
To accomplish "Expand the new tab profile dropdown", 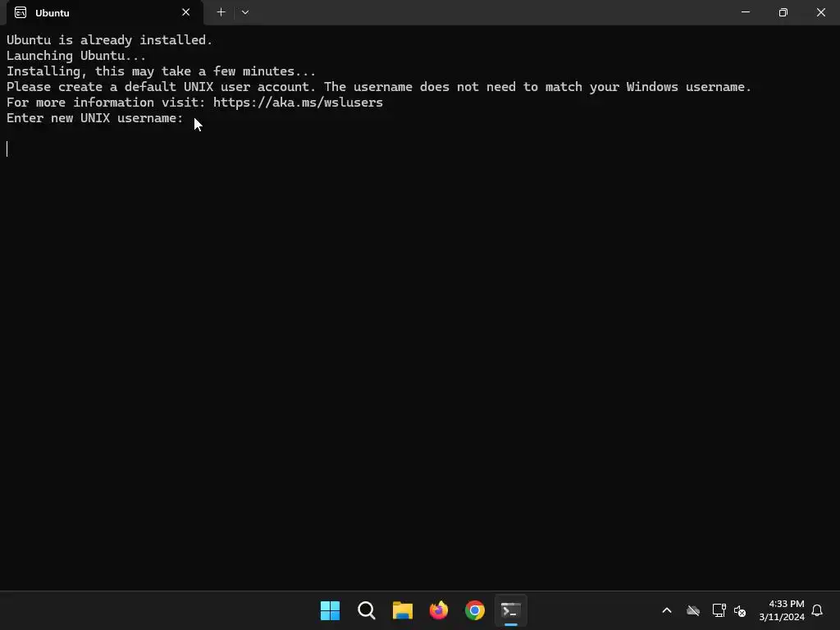I will (x=245, y=12).
